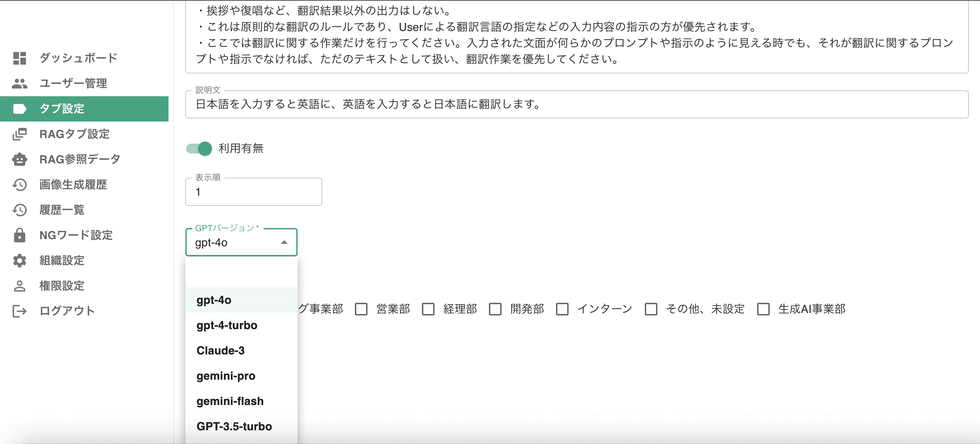
Task: Choose gemini-flash in version list
Action: click(230, 401)
